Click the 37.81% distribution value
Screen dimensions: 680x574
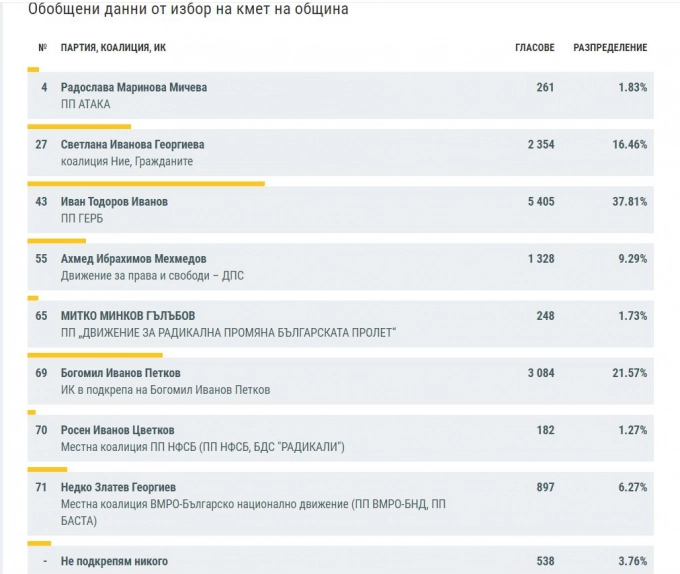[x=630, y=202]
